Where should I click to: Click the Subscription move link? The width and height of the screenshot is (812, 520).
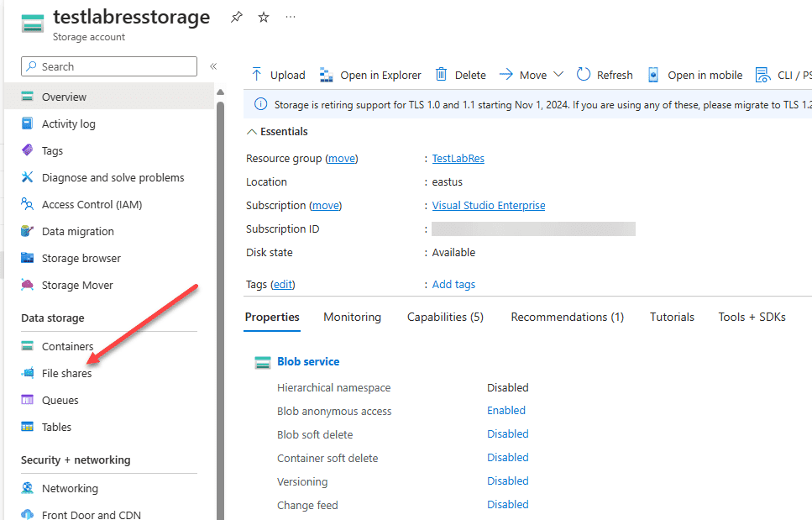click(x=326, y=206)
